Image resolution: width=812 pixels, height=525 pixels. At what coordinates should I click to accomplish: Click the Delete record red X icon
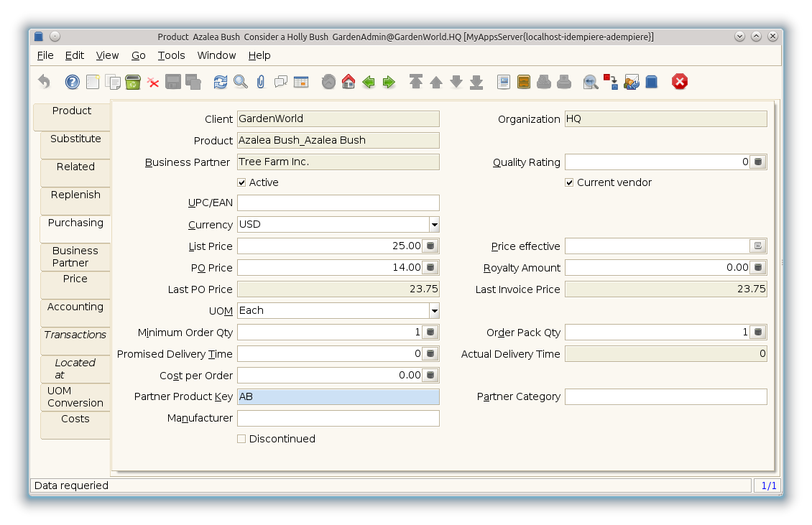(x=153, y=82)
